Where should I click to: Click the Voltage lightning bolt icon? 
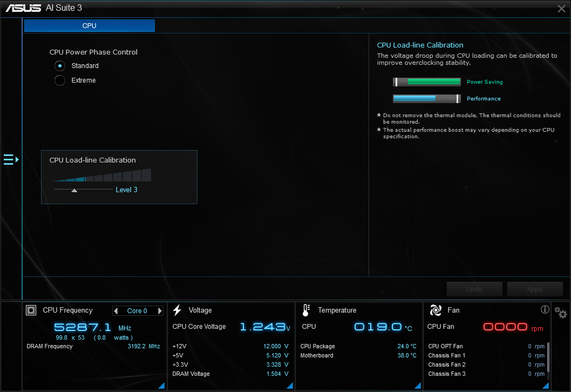pyautogui.click(x=178, y=310)
